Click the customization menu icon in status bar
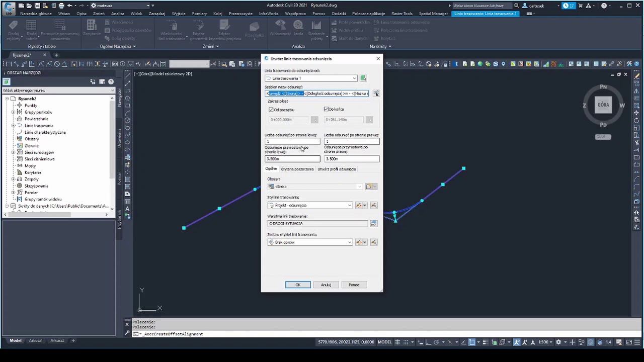The image size is (644, 362). (637, 342)
